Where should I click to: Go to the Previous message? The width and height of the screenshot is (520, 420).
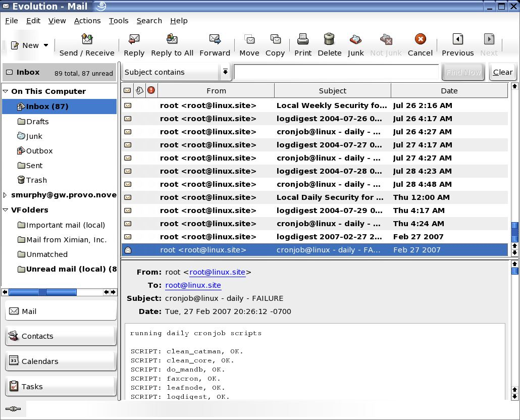pyautogui.click(x=457, y=40)
